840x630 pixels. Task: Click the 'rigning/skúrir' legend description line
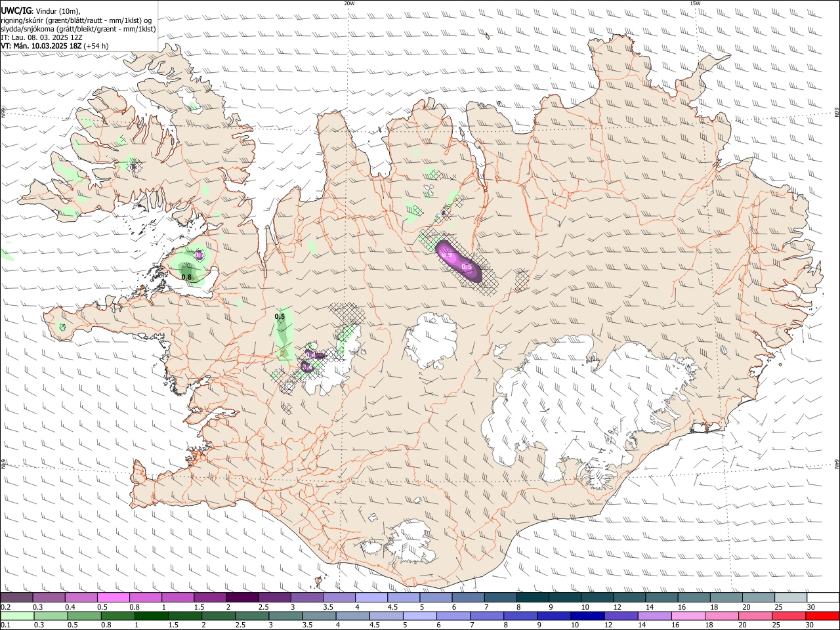coord(76,20)
